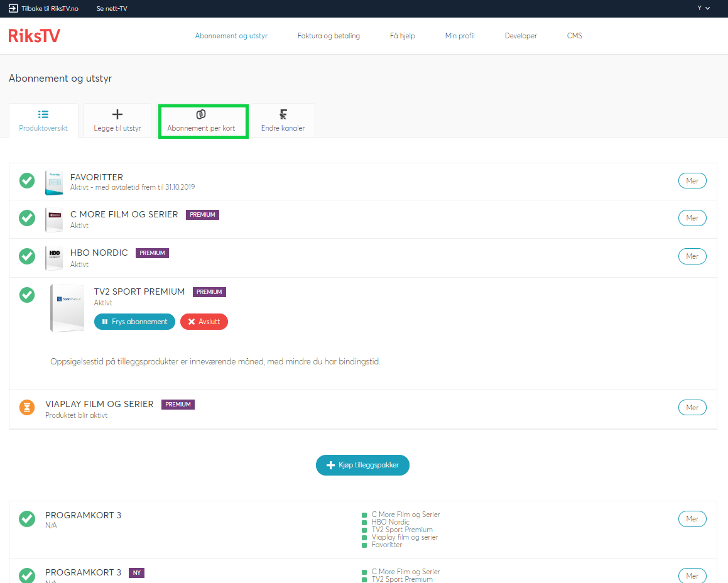
Task: Expand Viaplay Film og Serier via Mer
Action: (692, 407)
